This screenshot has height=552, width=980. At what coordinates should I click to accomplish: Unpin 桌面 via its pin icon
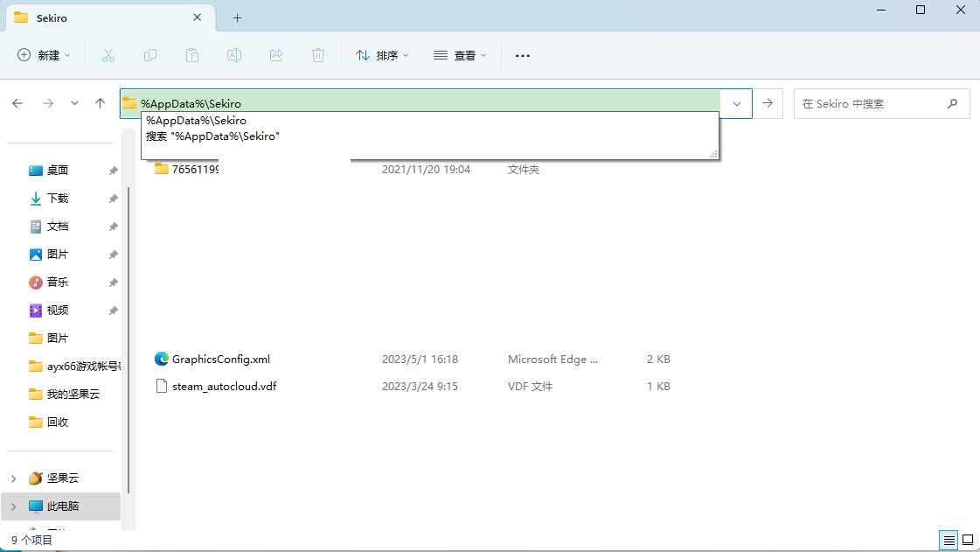pyautogui.click(x=113, y=171)
